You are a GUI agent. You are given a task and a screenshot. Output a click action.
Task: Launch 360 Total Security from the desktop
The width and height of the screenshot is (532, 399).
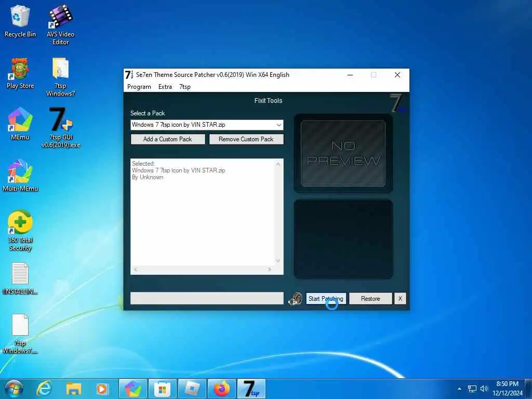pos(20,231)
